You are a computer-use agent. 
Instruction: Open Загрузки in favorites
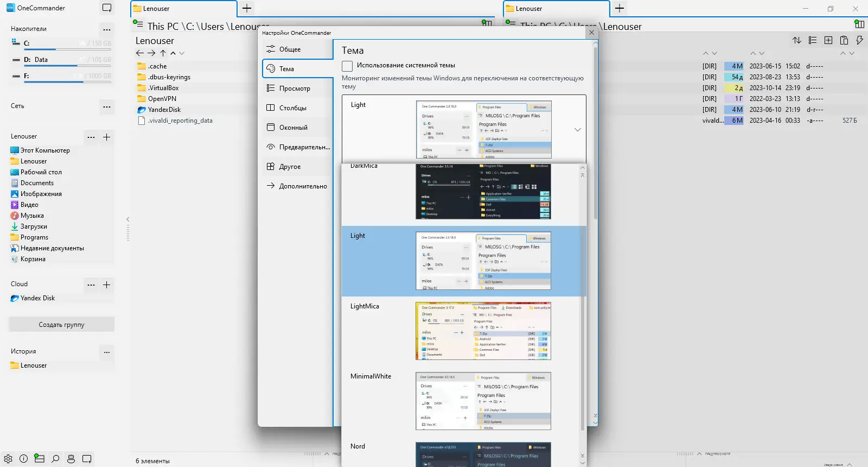[x=29, y=226]
